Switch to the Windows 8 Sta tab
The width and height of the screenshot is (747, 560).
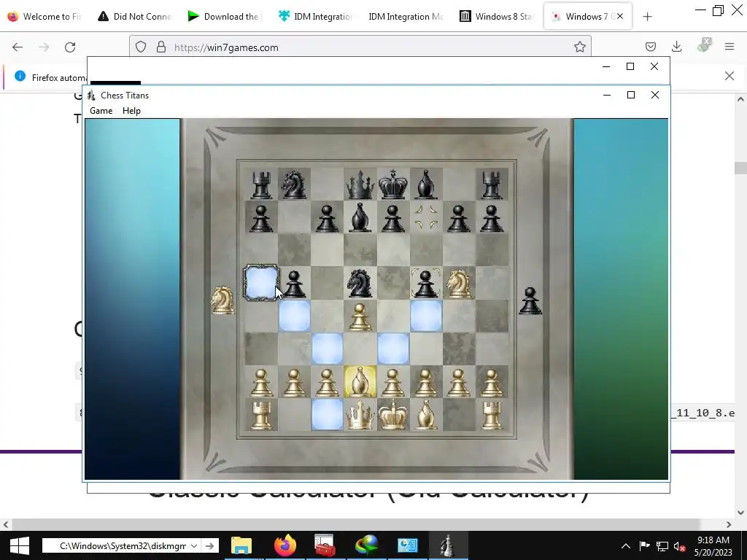(496, 17)
